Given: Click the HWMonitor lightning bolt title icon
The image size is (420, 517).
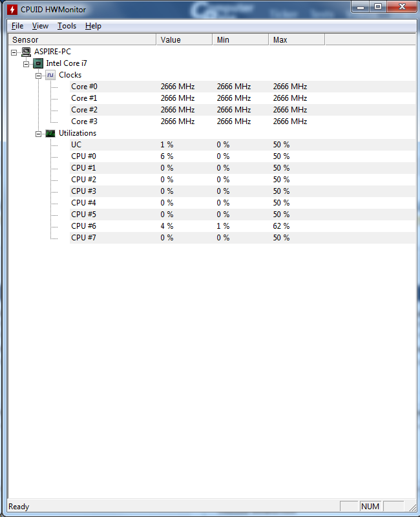Looking at the screenshot, I should coord(12,9).
